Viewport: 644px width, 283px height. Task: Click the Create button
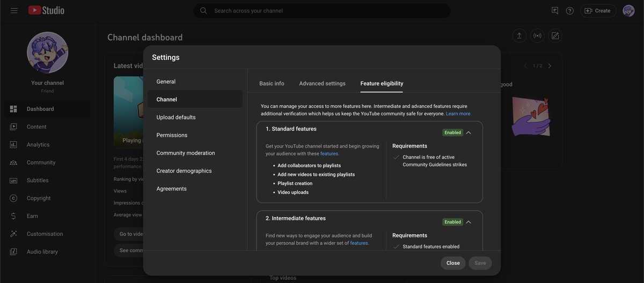pos(598,11)
